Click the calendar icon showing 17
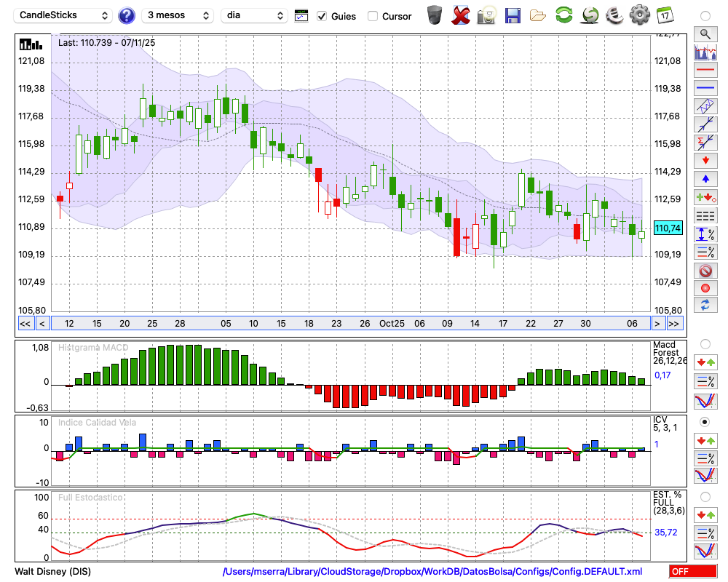The image size is (728, 582). (664, 15)
